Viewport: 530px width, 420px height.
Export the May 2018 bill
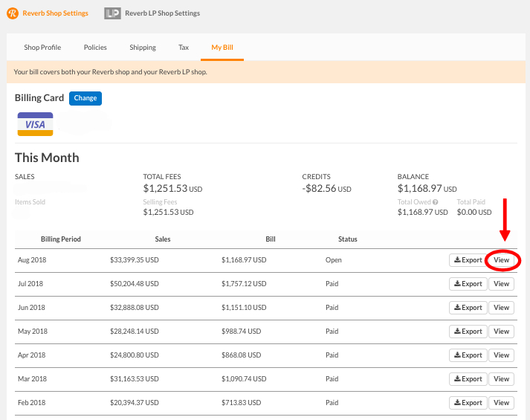point(468,332)
